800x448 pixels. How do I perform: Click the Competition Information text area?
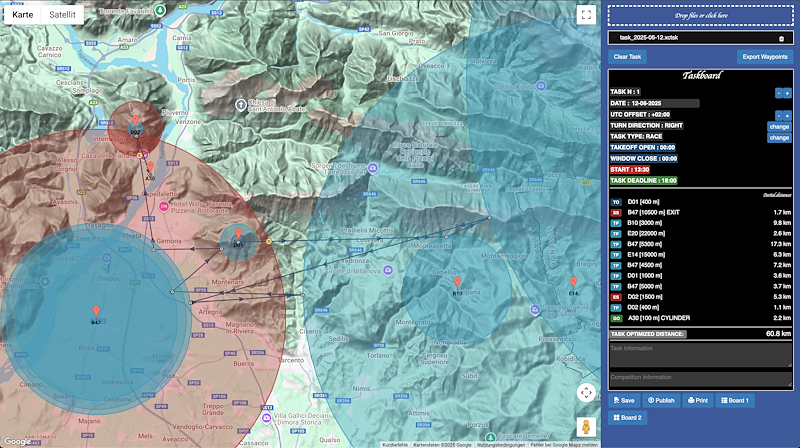point(701,379)
